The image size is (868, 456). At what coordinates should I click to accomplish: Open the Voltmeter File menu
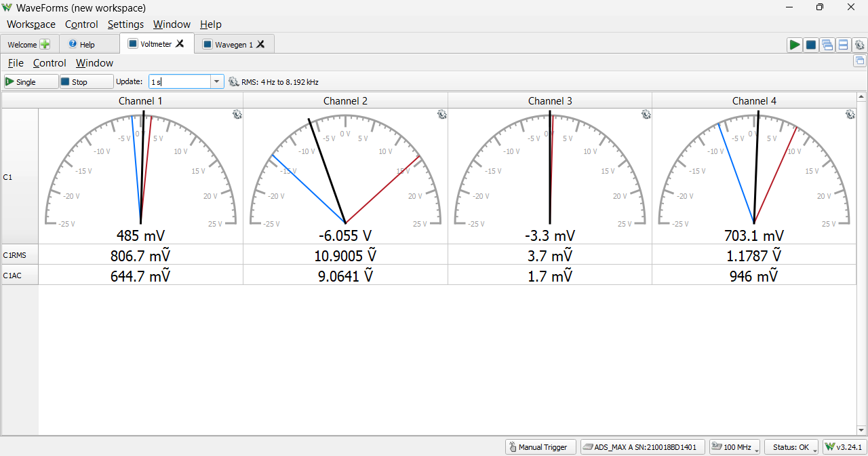tap(16, 63)
